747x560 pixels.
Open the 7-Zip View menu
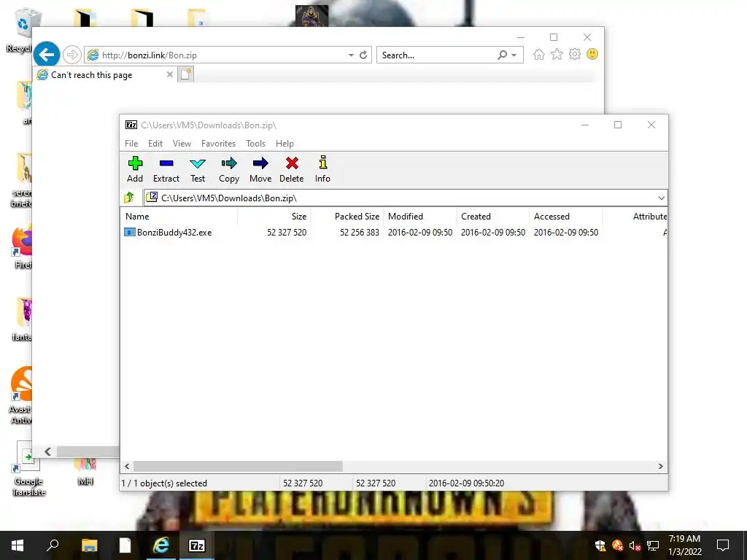click(182, 144)
